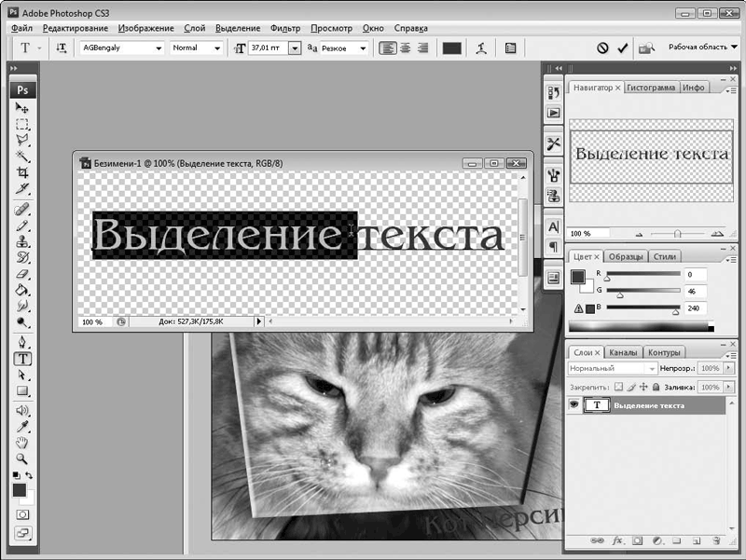Viewport: 746px width, 560px height.
Task: Switch to the Контуры tab
Action: coord(664,352)
